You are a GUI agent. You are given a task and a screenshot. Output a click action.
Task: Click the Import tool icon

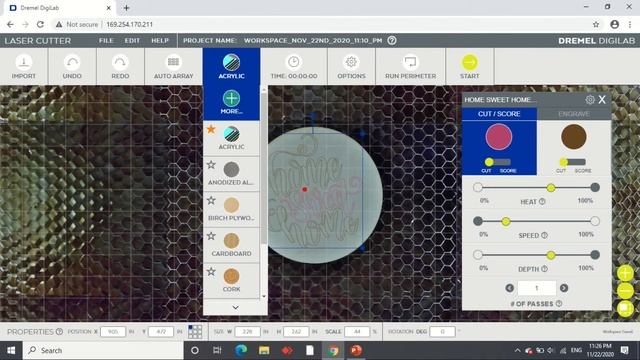click(24, 62)
